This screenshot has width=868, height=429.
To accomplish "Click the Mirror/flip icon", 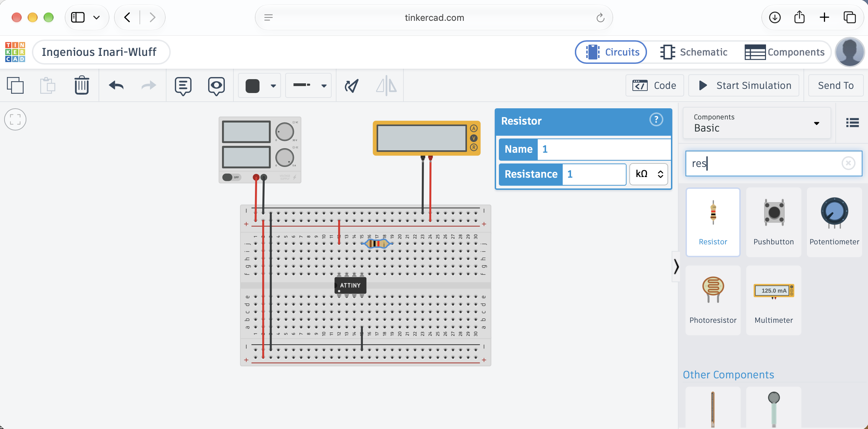I will pos(386,86).
